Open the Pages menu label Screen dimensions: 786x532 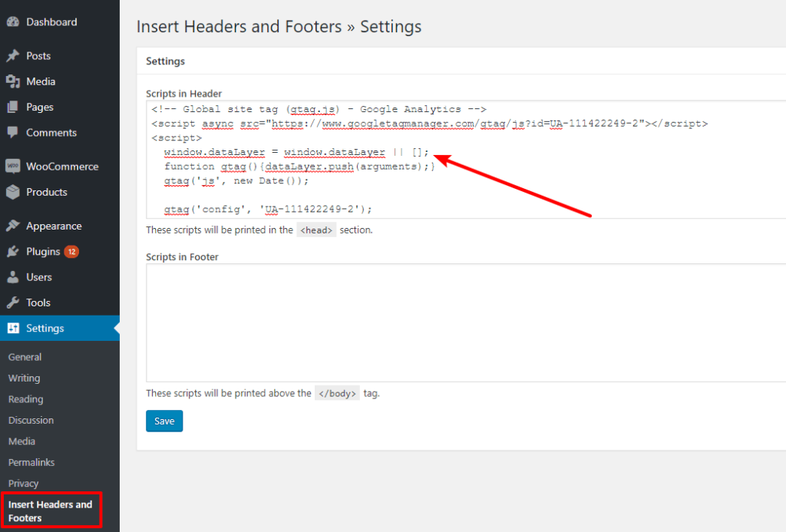coord(40,107)
